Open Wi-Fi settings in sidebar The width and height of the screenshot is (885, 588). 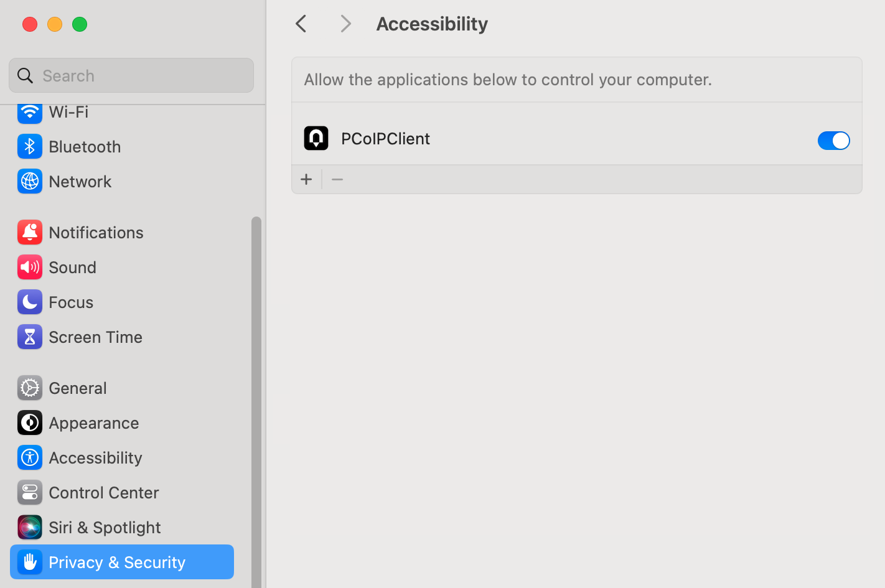[122, 113]
